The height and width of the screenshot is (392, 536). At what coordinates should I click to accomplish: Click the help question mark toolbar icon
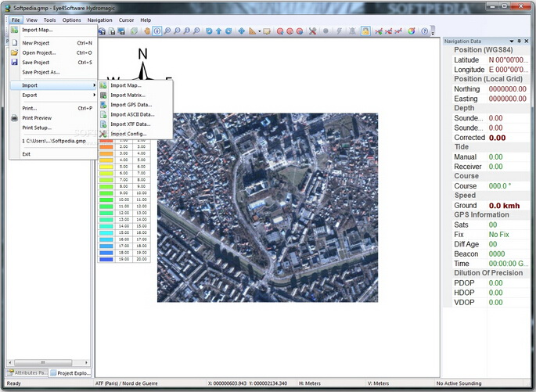pyautogui.click(x=424, y=31)
